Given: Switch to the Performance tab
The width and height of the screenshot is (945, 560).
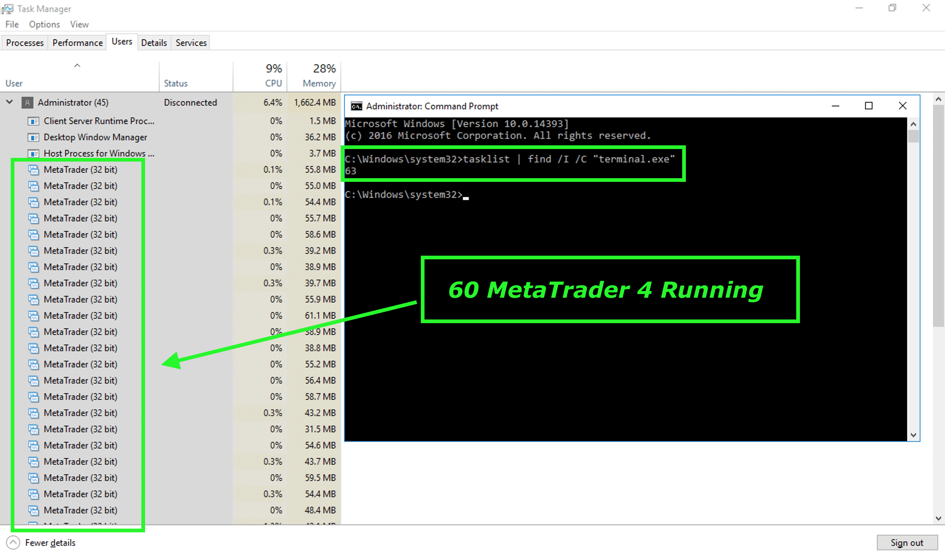Looking at the screenshot, I should tap(78, 43).
